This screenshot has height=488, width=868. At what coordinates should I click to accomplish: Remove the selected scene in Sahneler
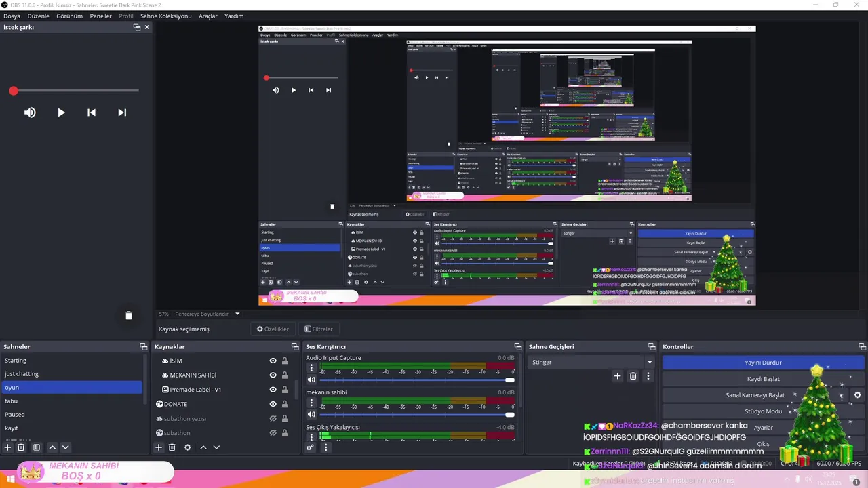tap(21, 447)
